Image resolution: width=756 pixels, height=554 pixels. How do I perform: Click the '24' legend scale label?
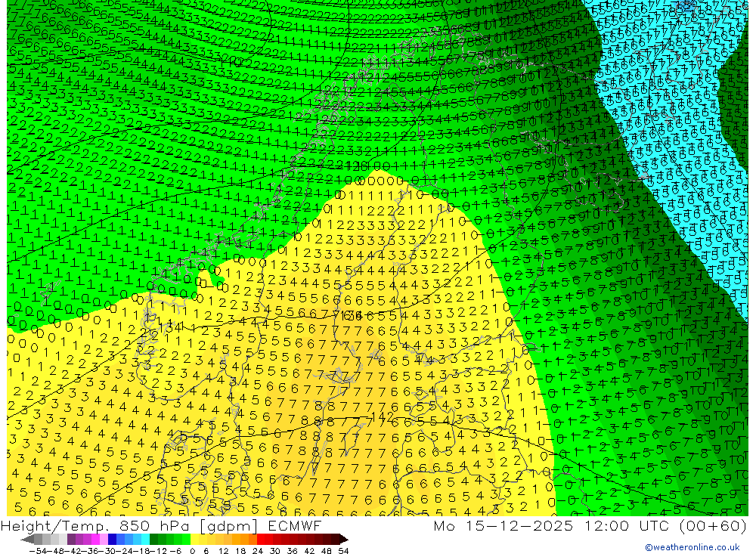pyautogui.click(x=258, y=551)
